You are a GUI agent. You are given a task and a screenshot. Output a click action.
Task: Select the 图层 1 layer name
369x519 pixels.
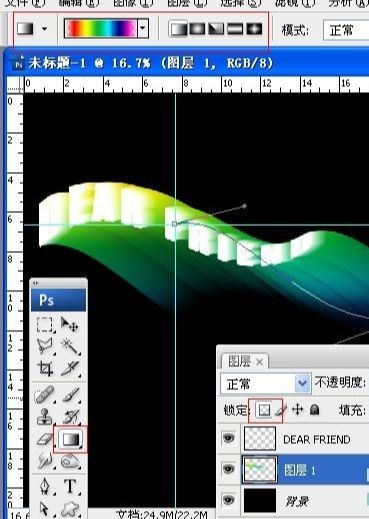pyautogui.click(x=299, y=470)
